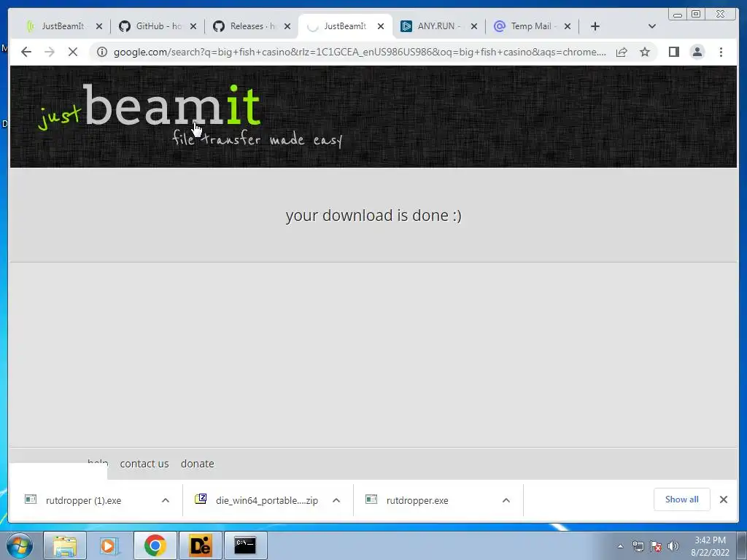The image size is (747, 560).
Task: Open downloaded rutdropper (1).exe
Action: pos(83,500)
